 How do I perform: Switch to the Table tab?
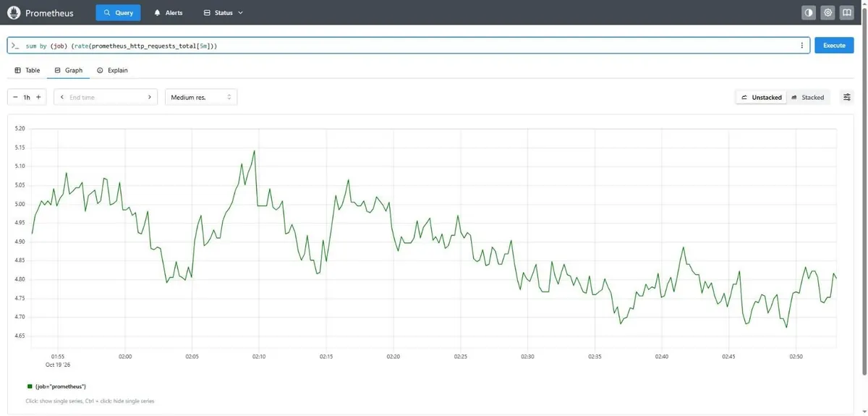(27, 70)
